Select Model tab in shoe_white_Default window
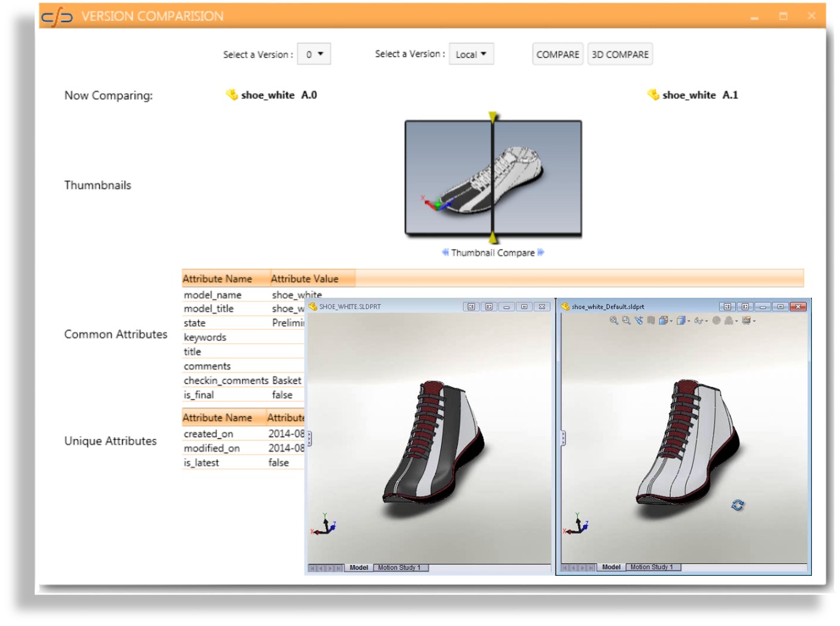 611,567
